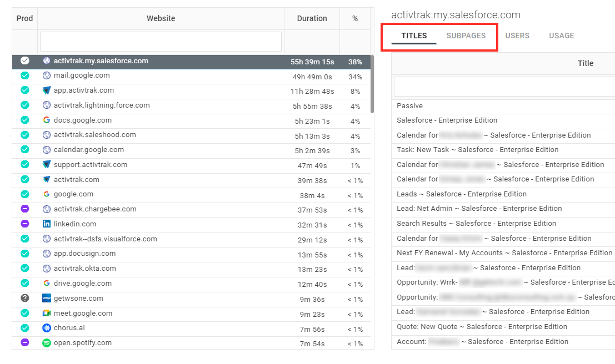Toggle unproductive status for activtrak.chargebee.com

[24, 209]
